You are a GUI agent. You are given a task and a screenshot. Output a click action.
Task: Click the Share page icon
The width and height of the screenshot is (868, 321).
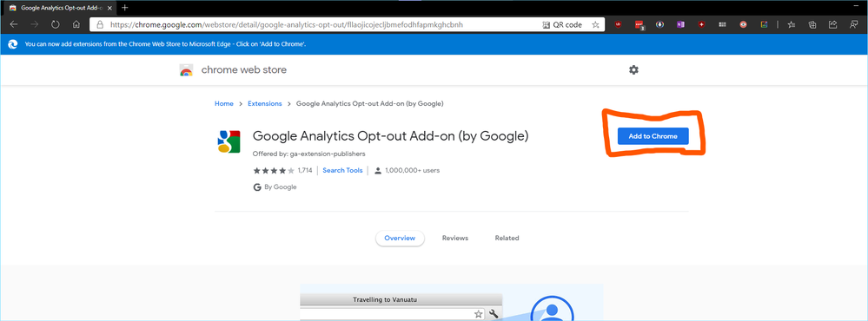coord(832,24)
